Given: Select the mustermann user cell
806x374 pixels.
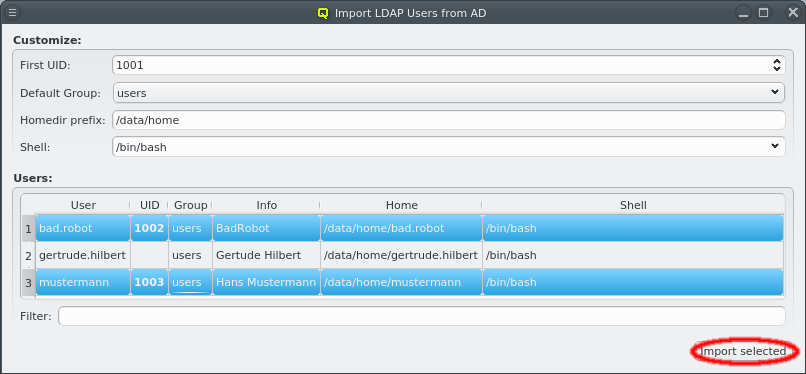Looking at the screenshot, I should [83, 282].
